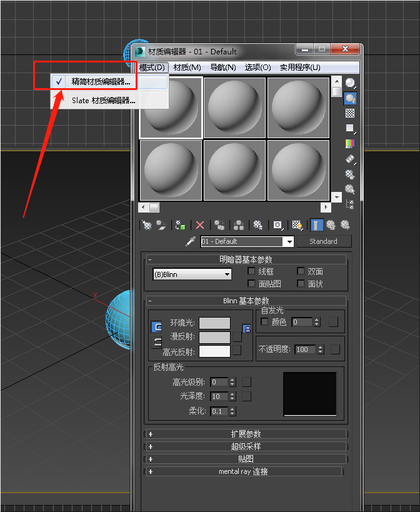Image resolution: width=420 pixels, height=512 pixels.
Task: Open the 材质(M) menu
Action: pyautogui.click(x=187, y=68)
